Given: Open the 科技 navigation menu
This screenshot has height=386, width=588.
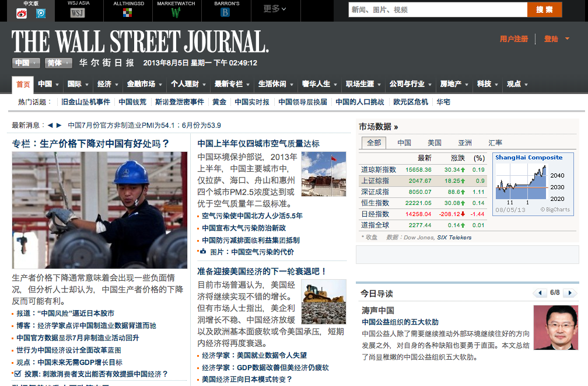Looking at the screenshot, I should pos(484,84).
